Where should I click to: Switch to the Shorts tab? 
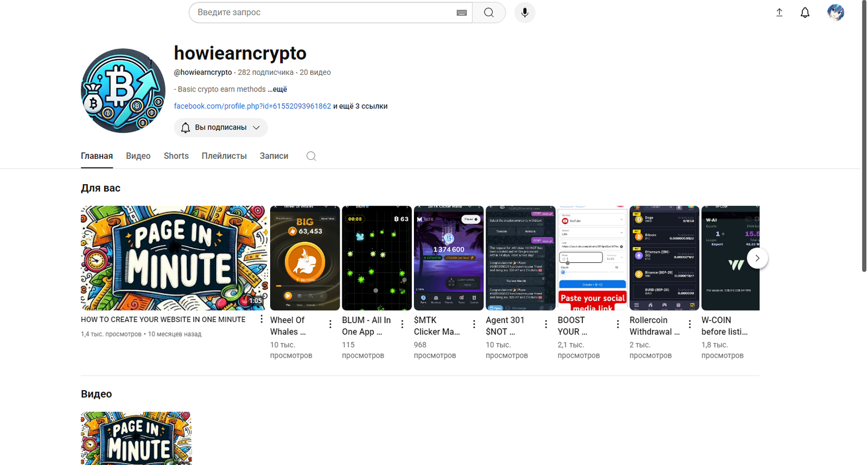(176, 156)
